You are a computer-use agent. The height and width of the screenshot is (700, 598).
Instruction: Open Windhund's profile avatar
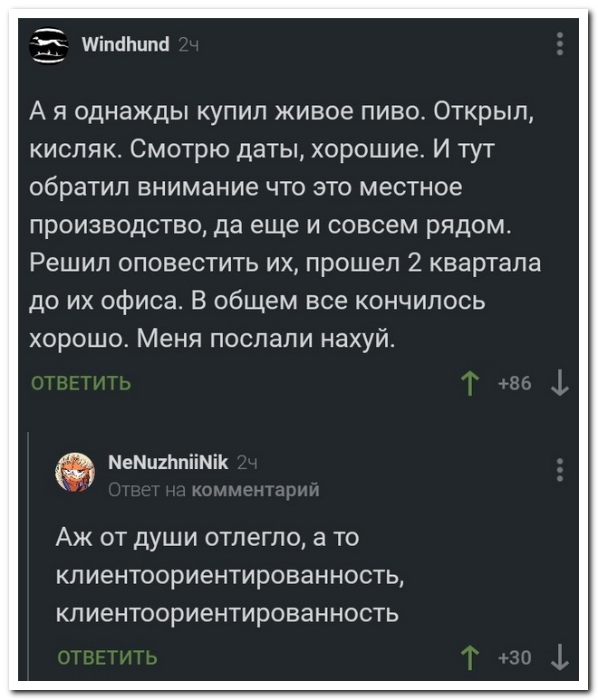pyautogui.click(x=49, y=45)
